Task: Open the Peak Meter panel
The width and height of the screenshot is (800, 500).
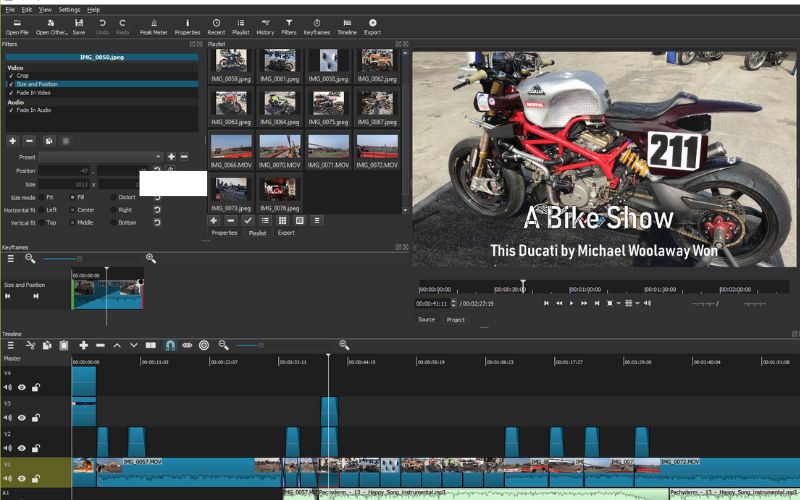Action: (x=154, y=27)
